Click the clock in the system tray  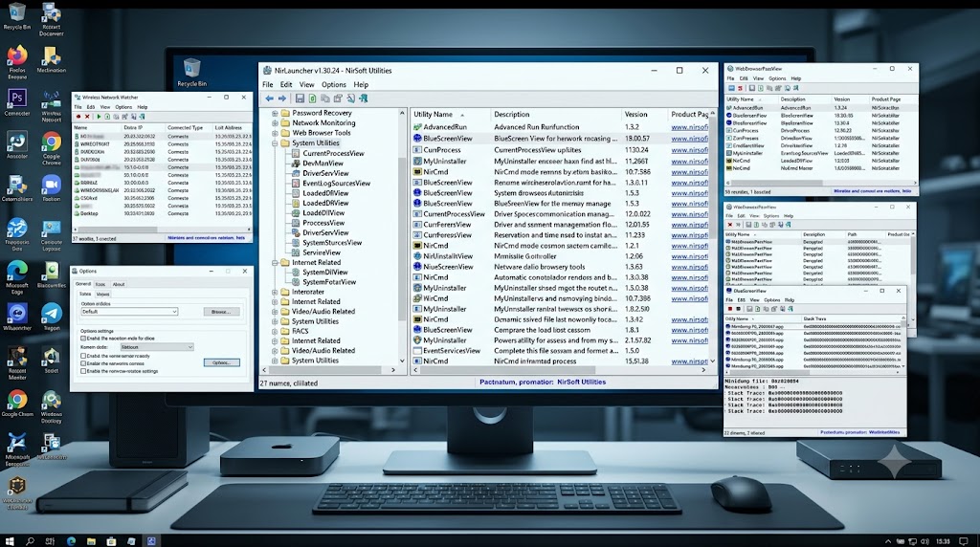943,541
